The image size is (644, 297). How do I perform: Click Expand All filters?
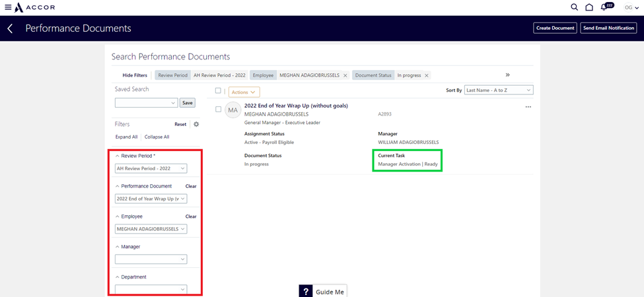(x=127, y=137)
